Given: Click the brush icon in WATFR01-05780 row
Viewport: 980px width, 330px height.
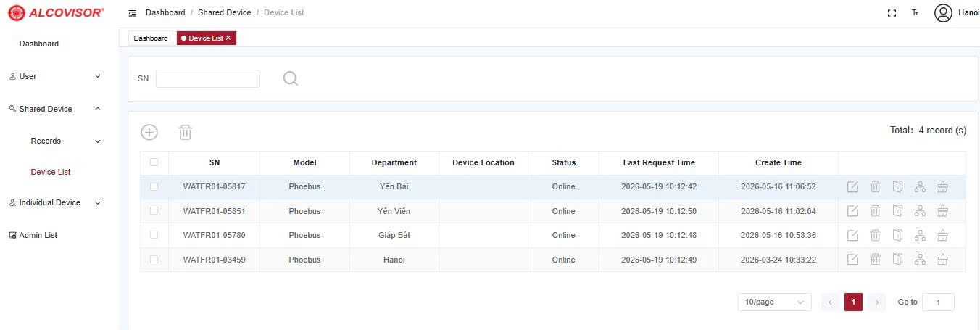Looking at the screenshot, I should tap(942, 235).
